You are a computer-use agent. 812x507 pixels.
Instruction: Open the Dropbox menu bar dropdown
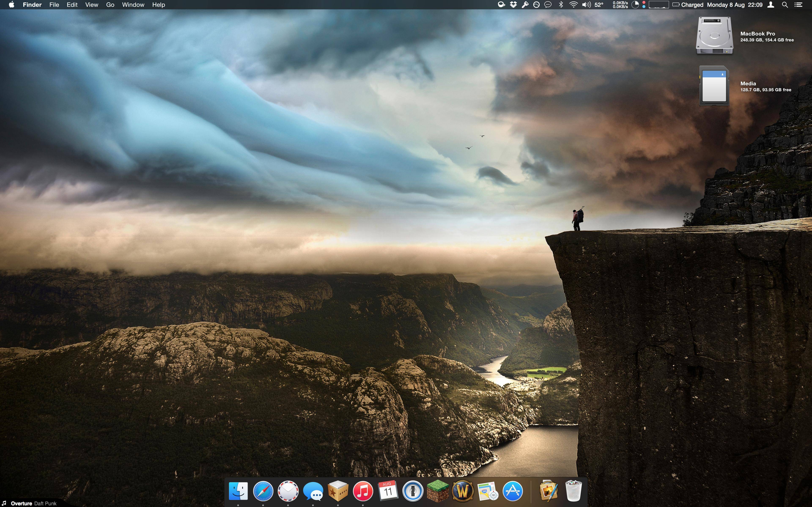(513, 5)
